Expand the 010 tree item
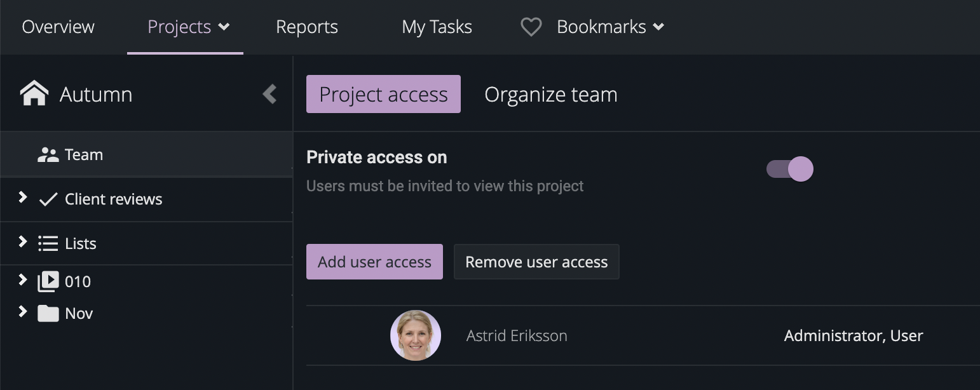This screenshot has width=980, height=390. 23,279
